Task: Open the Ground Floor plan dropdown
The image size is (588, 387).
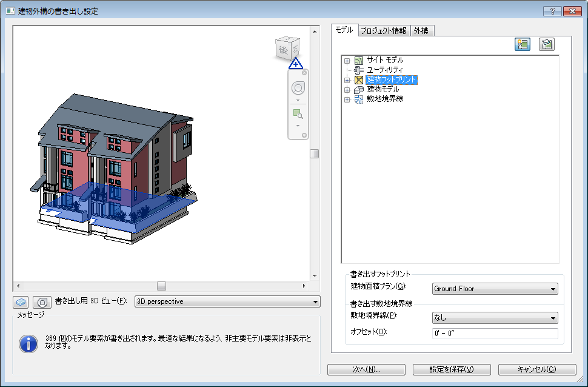Action: click(495, 289)
